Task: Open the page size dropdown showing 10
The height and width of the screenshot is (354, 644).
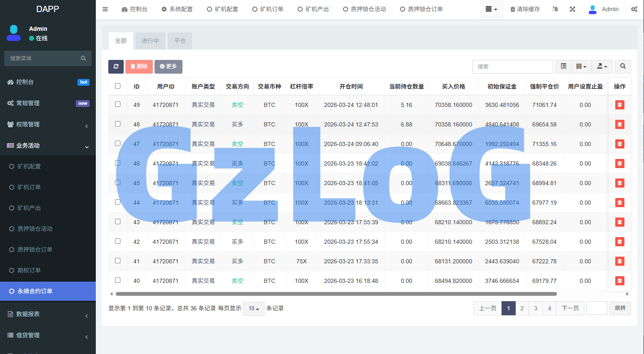Action: (x=253, y=308)
